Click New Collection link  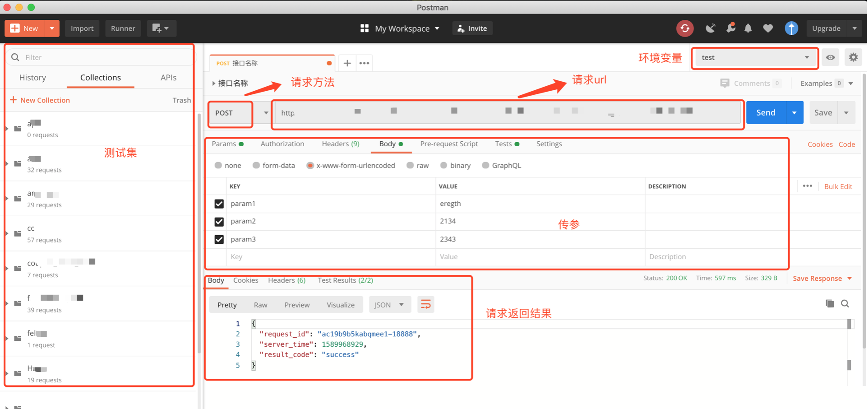pyautogui.click(x=40, y=100)
